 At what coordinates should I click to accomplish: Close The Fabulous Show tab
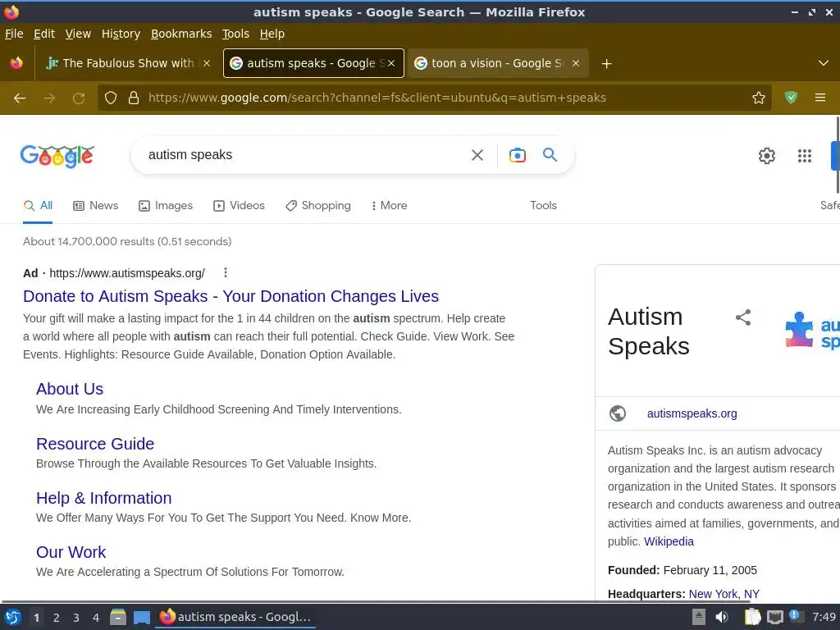coord(207,63)
